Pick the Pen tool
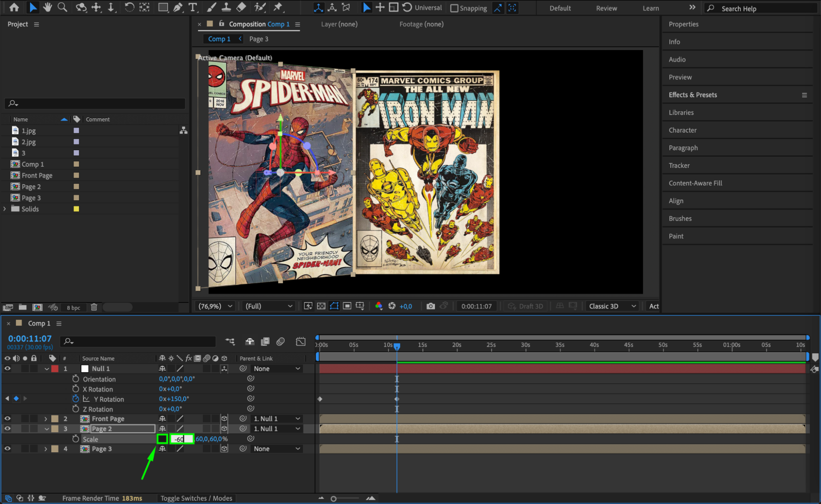Image resolution: width=821 pixels, height=504 pixels. [178, 7]
